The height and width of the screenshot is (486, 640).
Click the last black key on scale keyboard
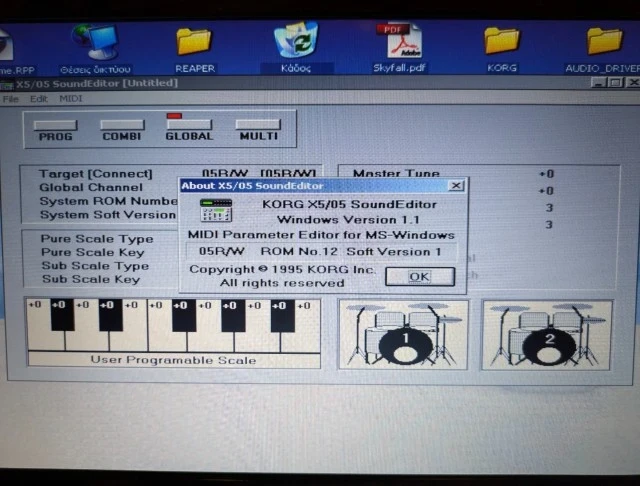pos(282,315)
